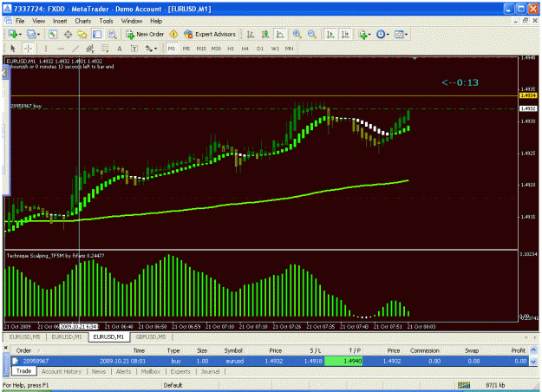Open the Insert menu

[x=60, y=21]
